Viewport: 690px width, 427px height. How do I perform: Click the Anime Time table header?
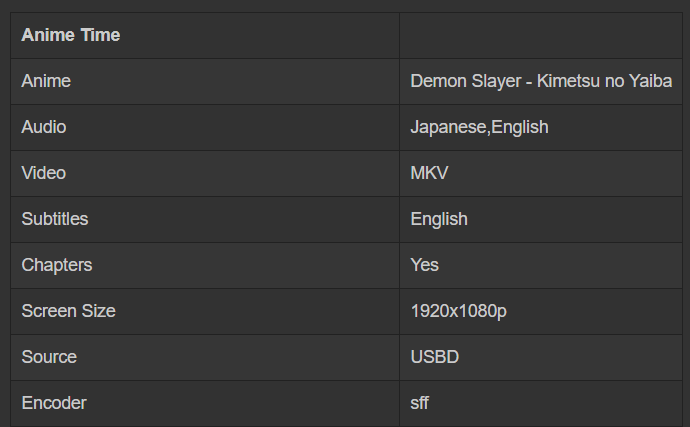click(x=70, y=35)
